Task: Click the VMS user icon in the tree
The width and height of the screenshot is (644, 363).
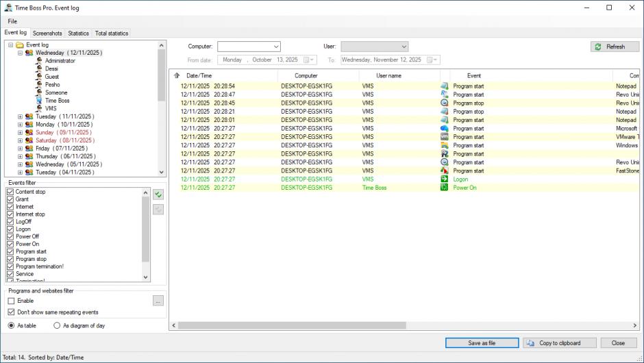Action: click(38, 108)
